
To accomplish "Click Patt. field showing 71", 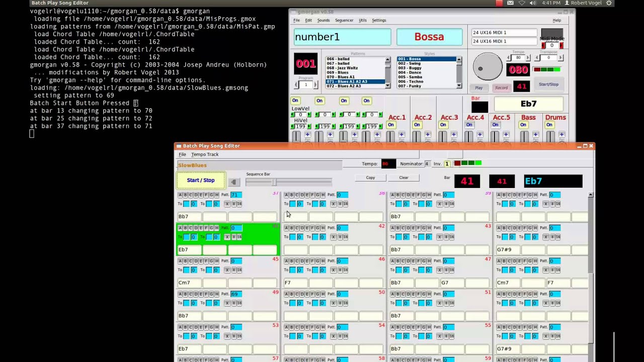I will (x=236, y=195).
